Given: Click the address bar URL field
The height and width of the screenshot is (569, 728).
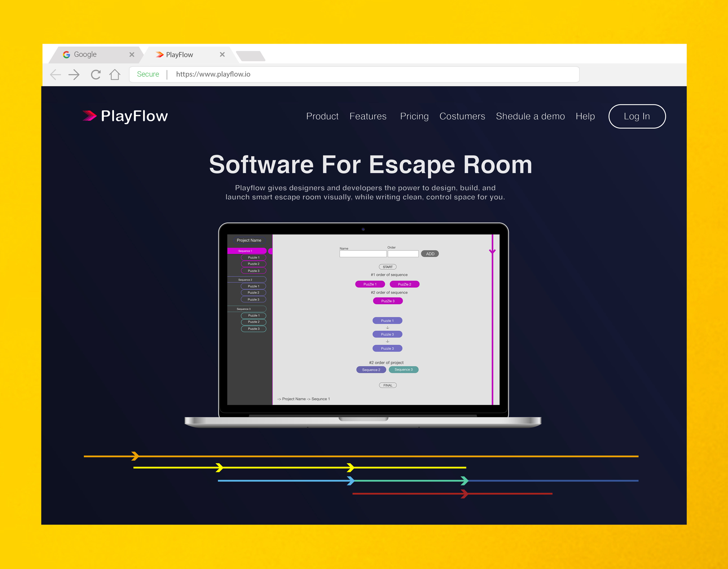Looking at the screenshot, I should tap(354, 74).
